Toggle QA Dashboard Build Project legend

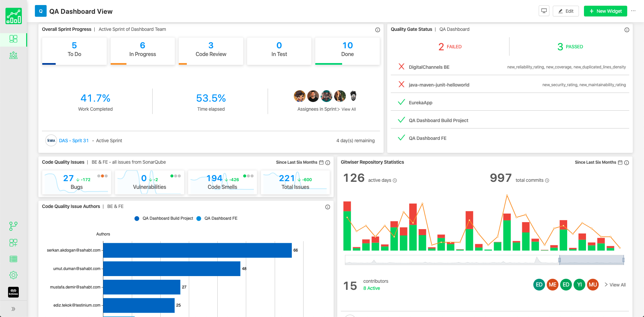point(164,218)
